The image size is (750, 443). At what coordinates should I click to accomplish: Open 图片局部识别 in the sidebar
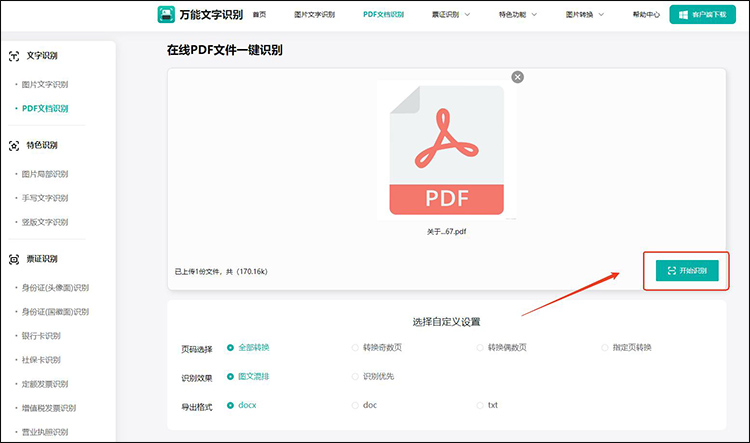coord(45,174)
